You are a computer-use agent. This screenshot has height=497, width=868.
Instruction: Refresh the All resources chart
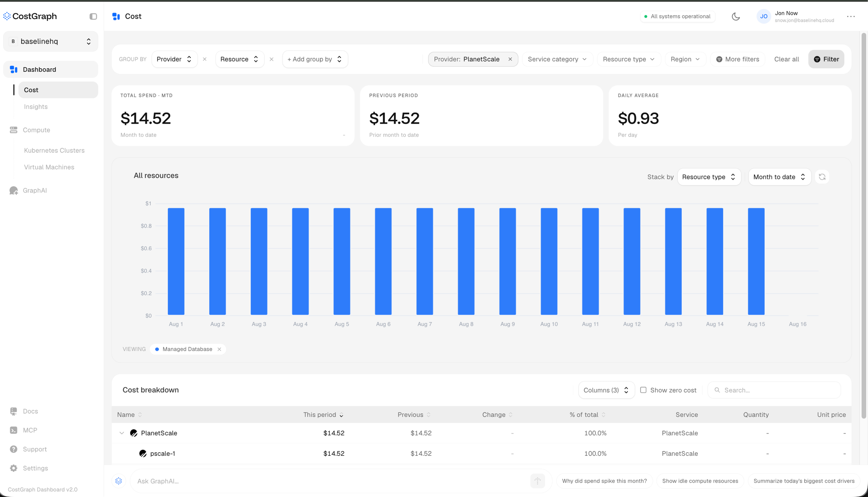822,177
